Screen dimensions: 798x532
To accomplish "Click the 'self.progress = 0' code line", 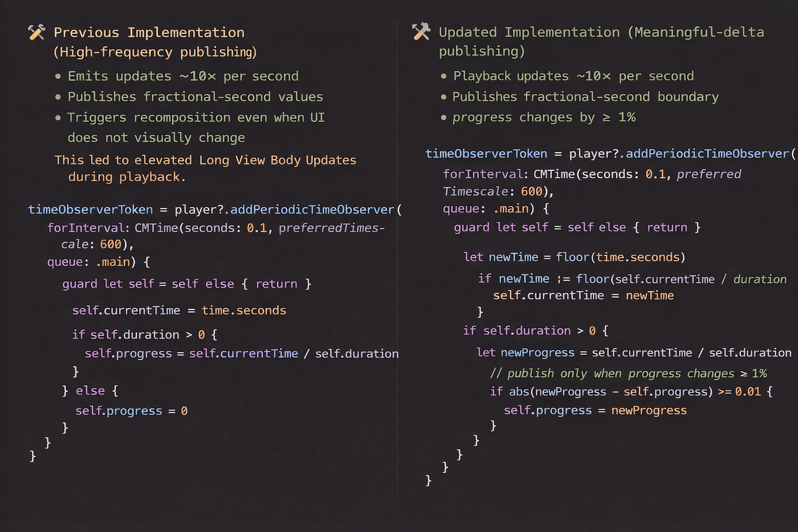I will coord(131,411).
